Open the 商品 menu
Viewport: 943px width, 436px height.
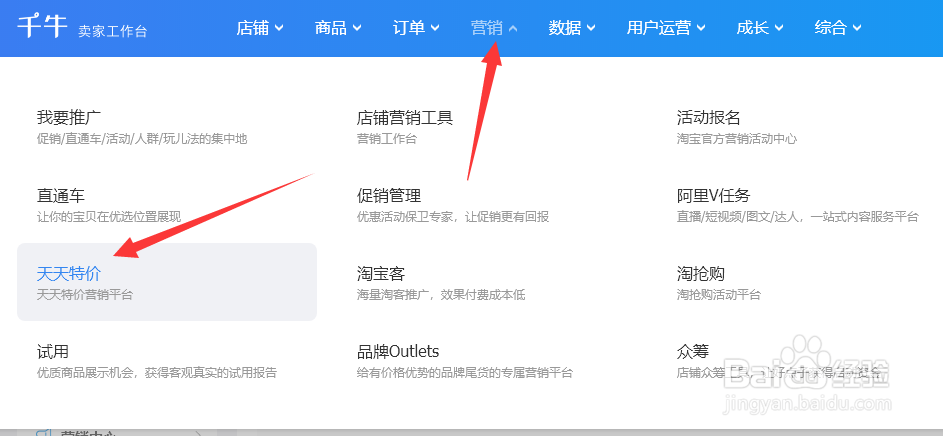tap(337, 28)
